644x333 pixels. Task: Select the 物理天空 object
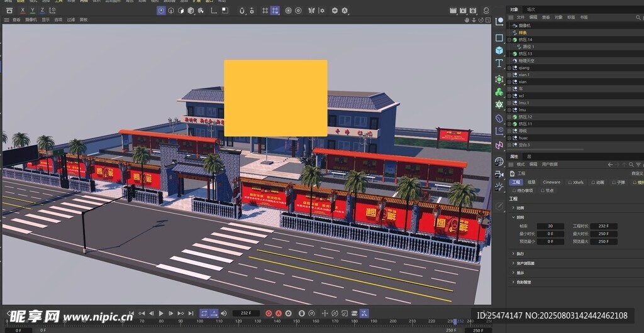point(526,61)
